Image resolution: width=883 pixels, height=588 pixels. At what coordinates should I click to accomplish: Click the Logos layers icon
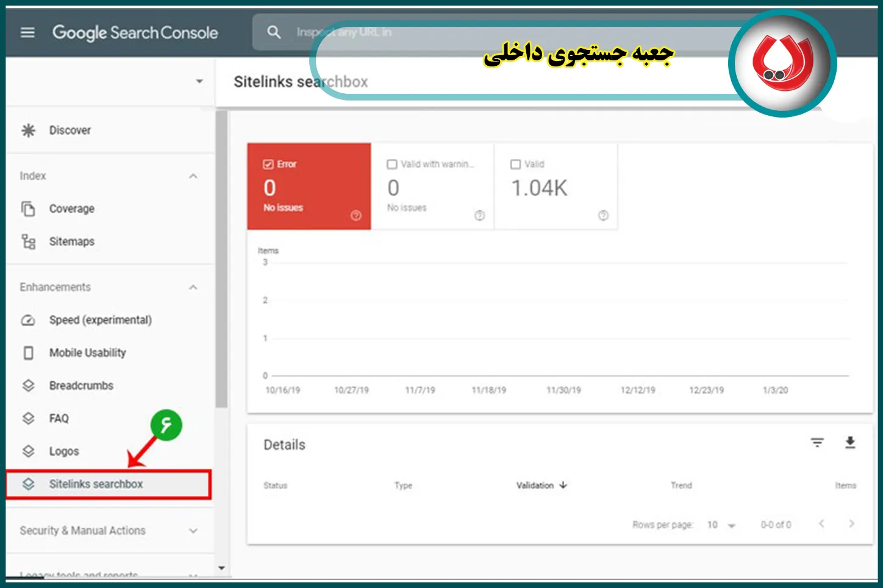tap(28, 452)
